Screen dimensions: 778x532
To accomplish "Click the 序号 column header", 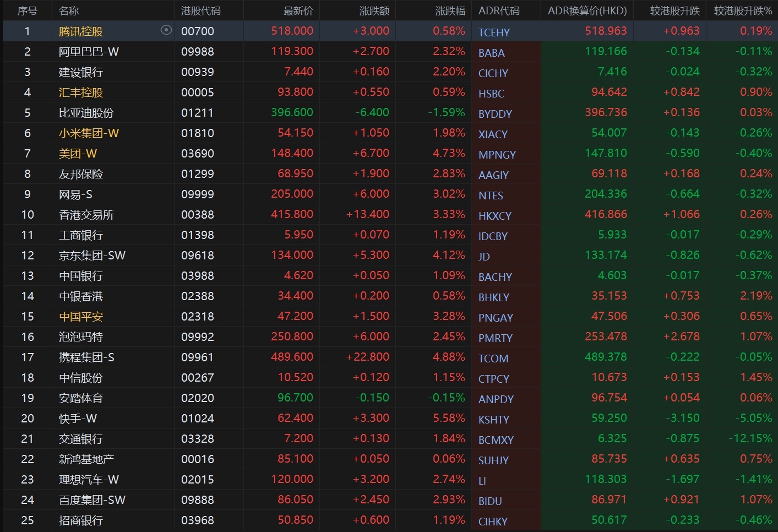I will tap(27, 10).
